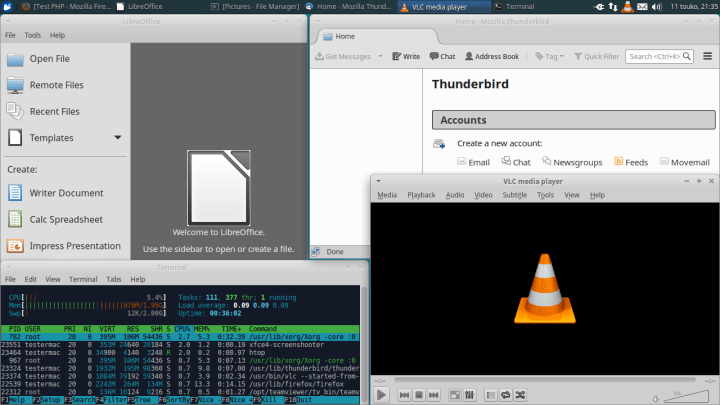Expand the Get Messages dropdown arrow

pos(381,57)
